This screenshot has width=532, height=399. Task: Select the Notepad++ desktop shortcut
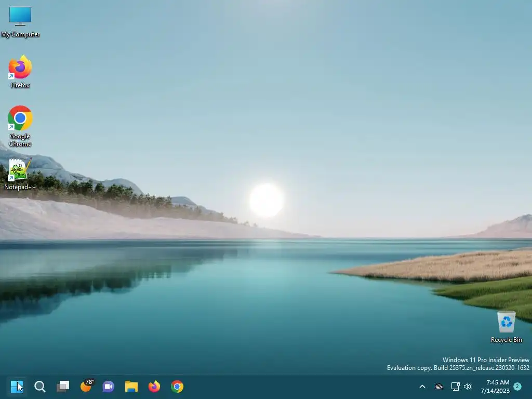(x=20, y=174)
